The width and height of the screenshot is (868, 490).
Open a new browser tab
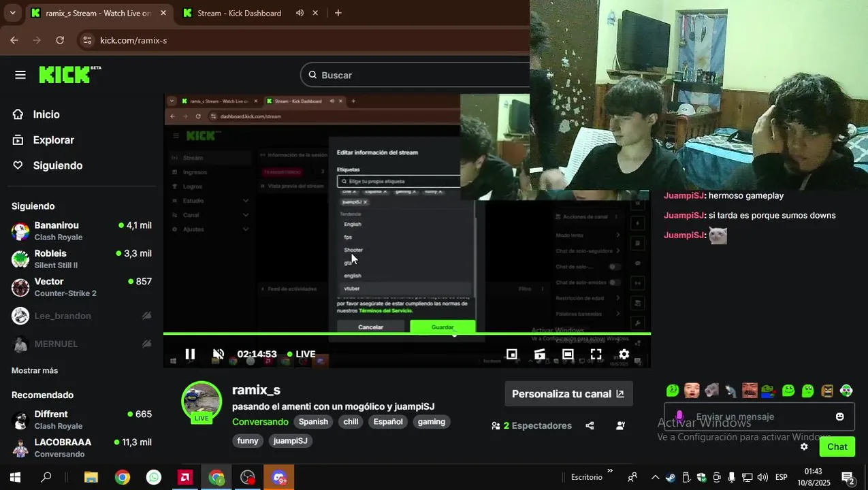click(338, 13)
